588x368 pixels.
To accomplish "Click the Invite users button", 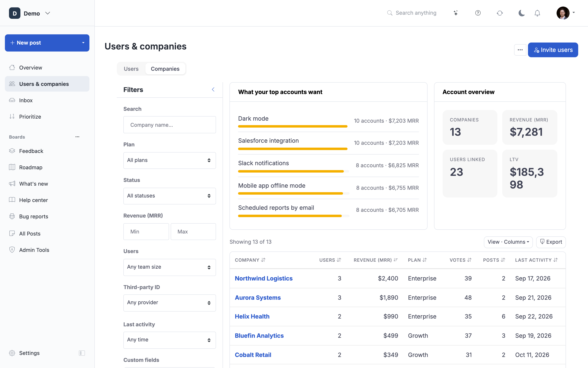I will point(553,50).
